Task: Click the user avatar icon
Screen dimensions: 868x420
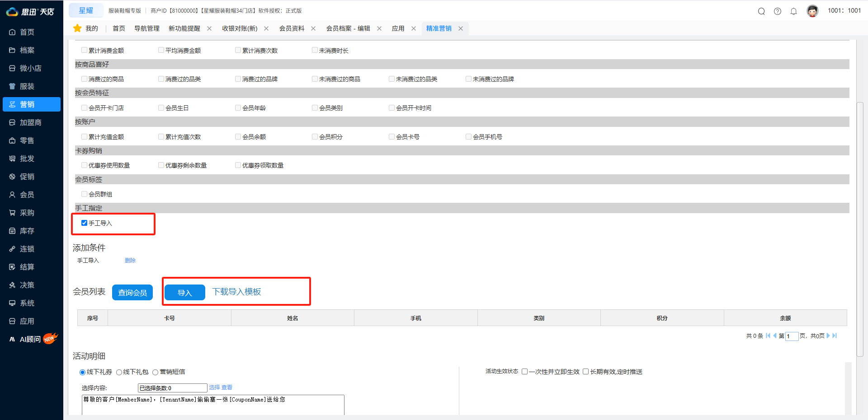Action: [x=812, y=11]
